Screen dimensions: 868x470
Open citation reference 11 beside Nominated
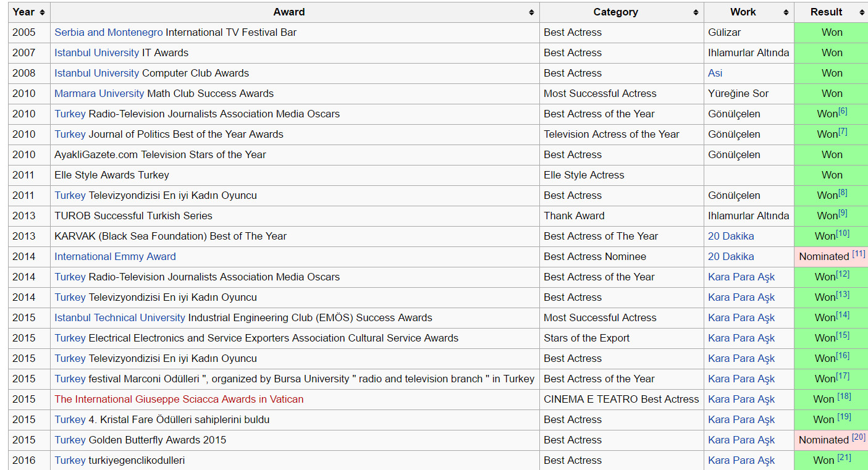coord(858,254)
